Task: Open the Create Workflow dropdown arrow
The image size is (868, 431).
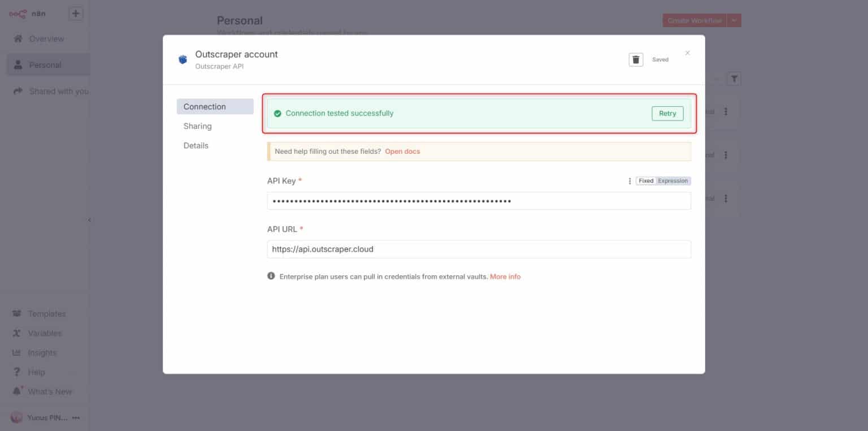Action: [x=734, y=20]
